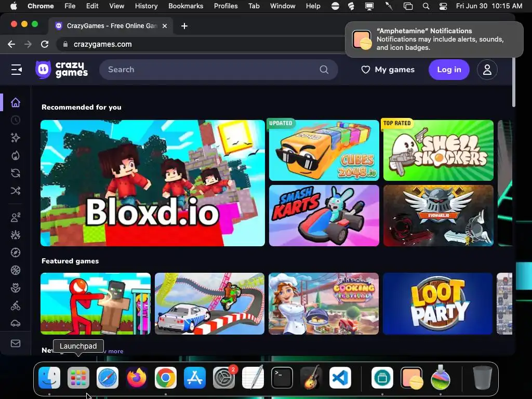Open a new tab with plus button
The image size is (532, 399).
coord(184,26)
